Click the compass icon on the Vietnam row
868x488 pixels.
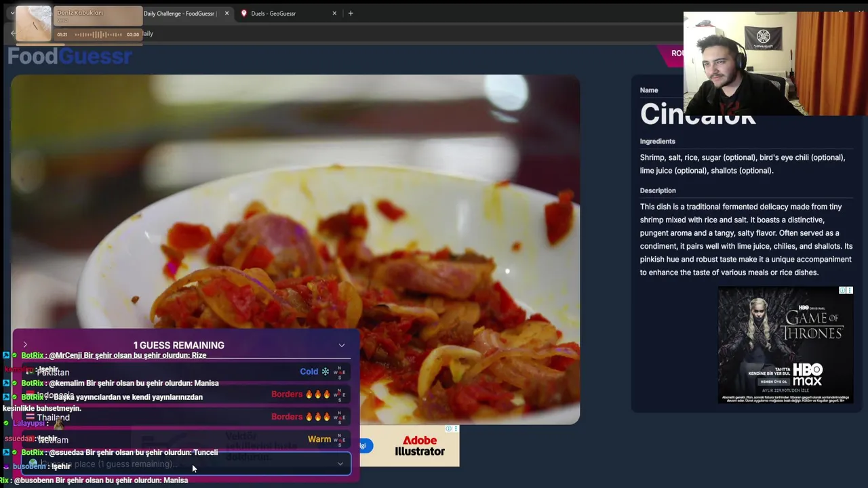pos(340,439)
